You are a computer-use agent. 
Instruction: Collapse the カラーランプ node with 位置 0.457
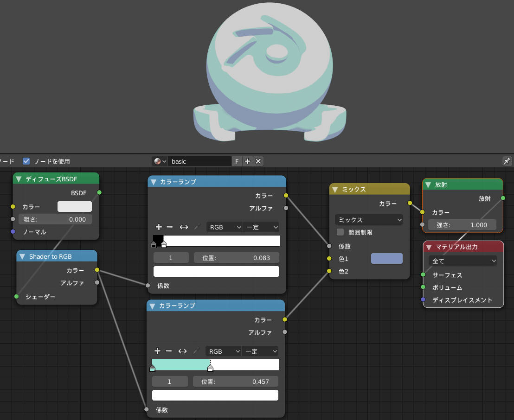pyautogui.click(x=153, y=305)
